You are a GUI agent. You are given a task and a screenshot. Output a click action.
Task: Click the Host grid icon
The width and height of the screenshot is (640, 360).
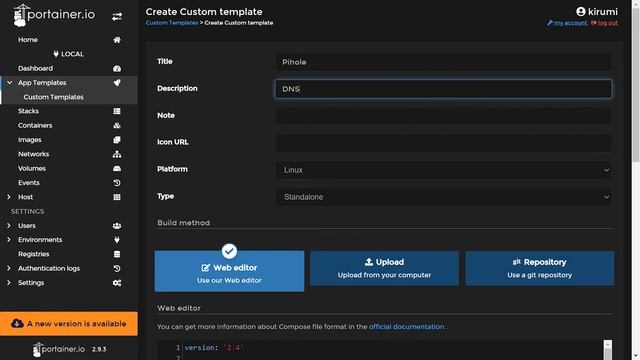(117, 197)
